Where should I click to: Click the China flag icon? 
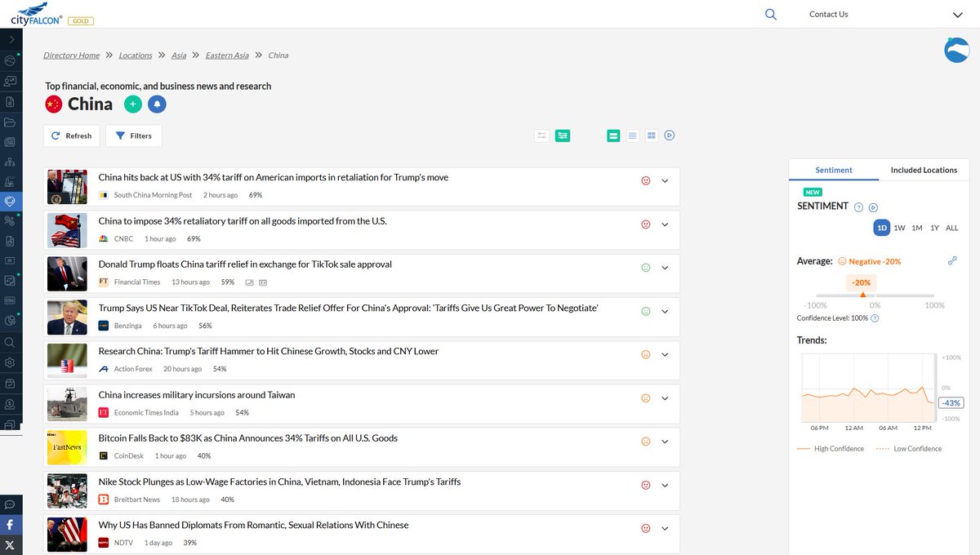54,104
